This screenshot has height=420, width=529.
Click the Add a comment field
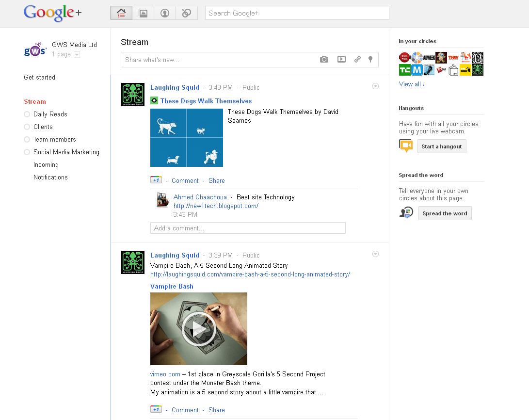(x=248, y=228)
